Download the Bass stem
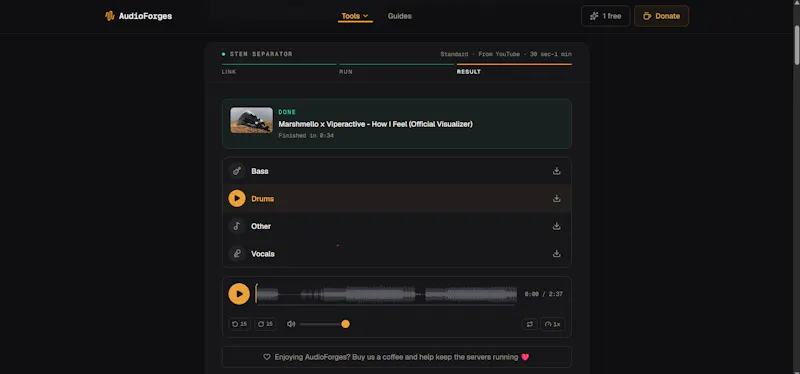This screenshot has width=800, height=374. point(557,171)
